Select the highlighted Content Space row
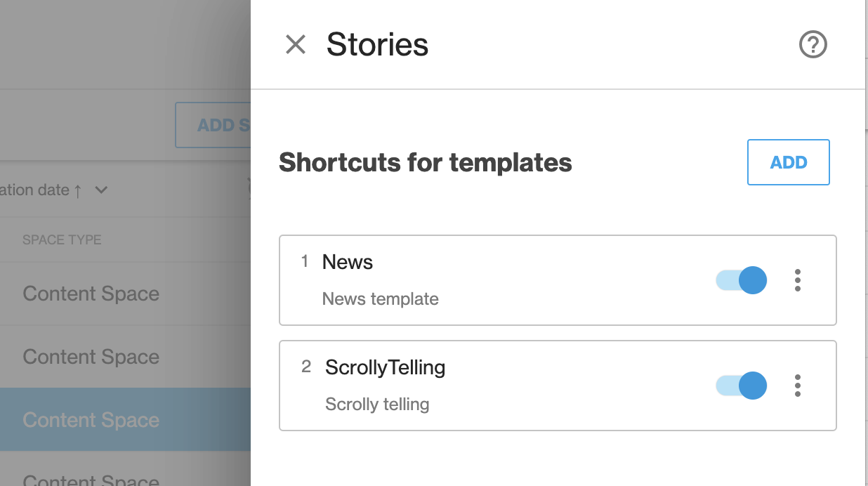Viewport: 868px width, 486px height. pyautogui.click(x=125, y=420)
